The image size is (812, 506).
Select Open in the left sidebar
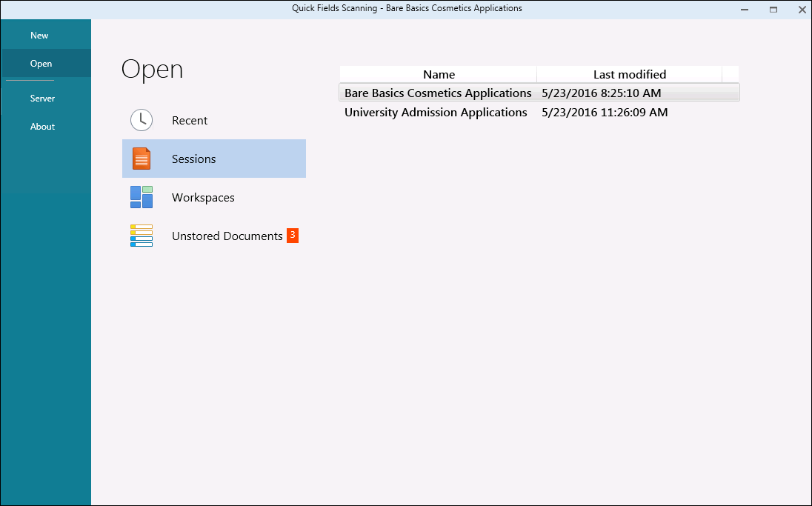click(x=41, y=64)
